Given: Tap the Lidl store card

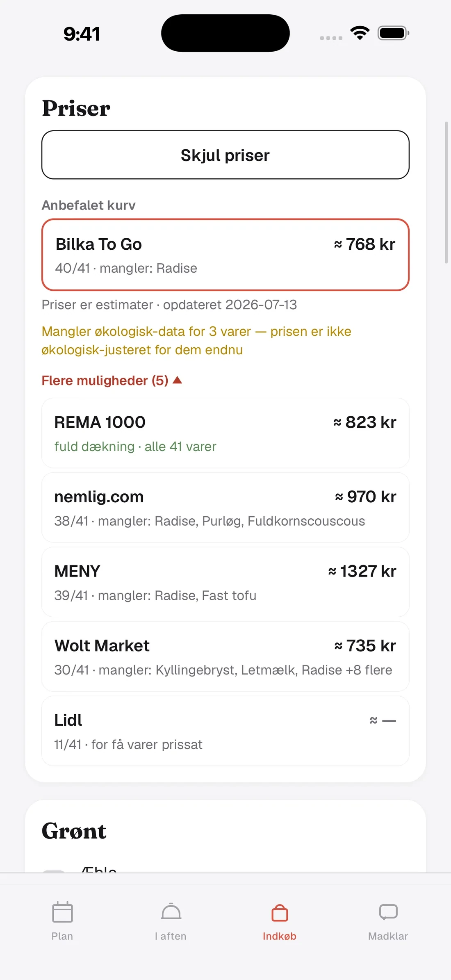Looking at the screenshot, I should click(x=225, y=731).
